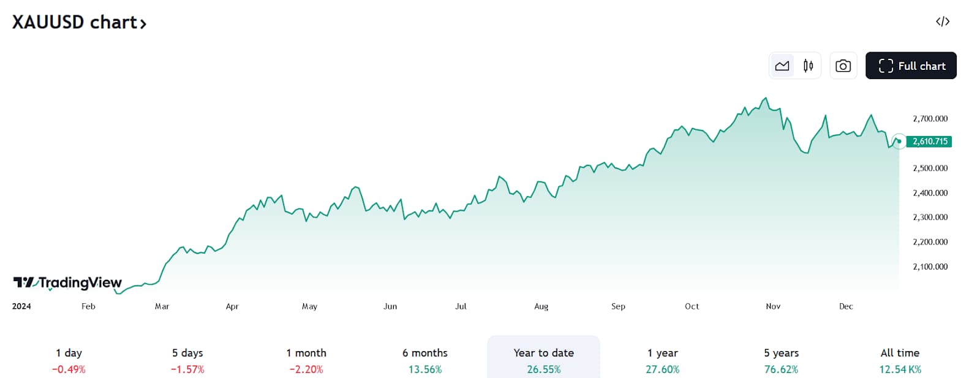The height and width of the screenshot is (378, 980).
Task: Click the fullscreen frame icon in Full chart button
Action: [x=886, y=66]
